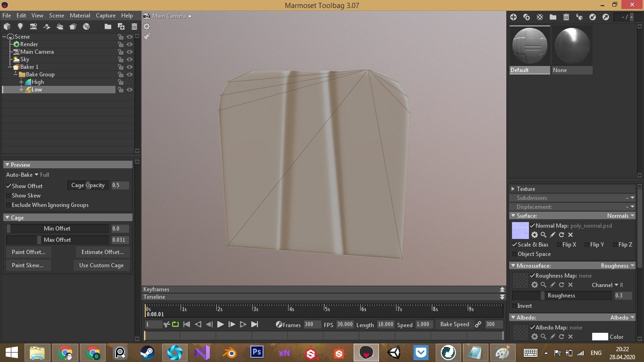Clear the Normal Map with X icon

(570, 235)
